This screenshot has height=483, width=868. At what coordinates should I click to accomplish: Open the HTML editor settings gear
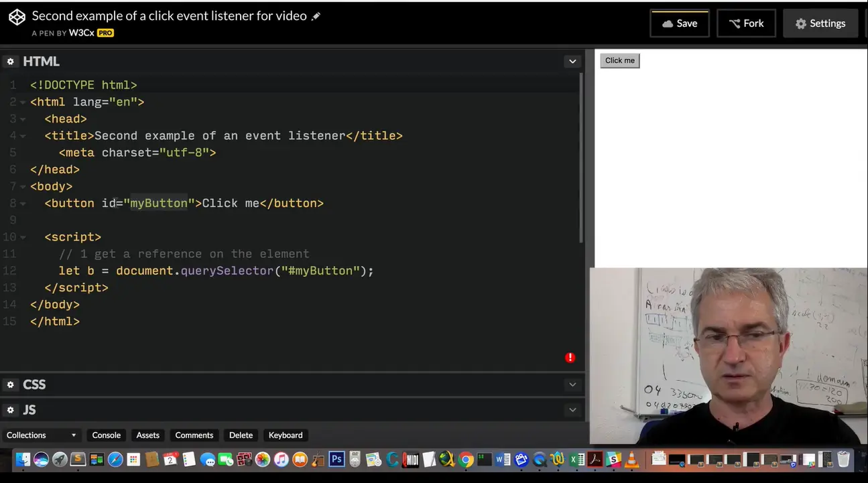pyautogui.click(x=10, y=62)
